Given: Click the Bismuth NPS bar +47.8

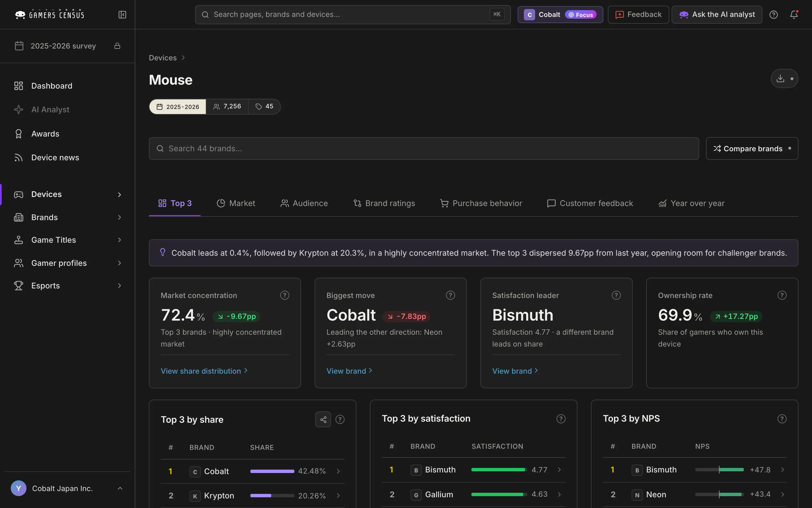Looking at the screenshot, I should pos(720,470).
